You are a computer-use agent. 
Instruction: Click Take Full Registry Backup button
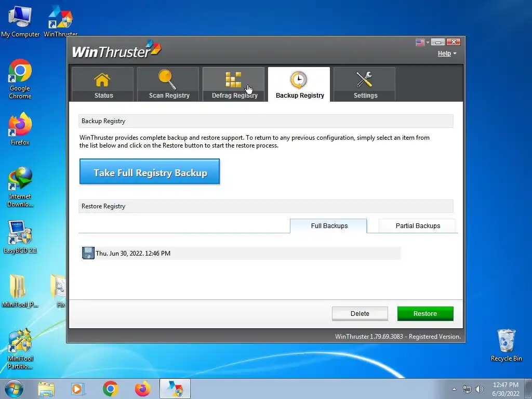pyautogui.click(x=150, y=171)
